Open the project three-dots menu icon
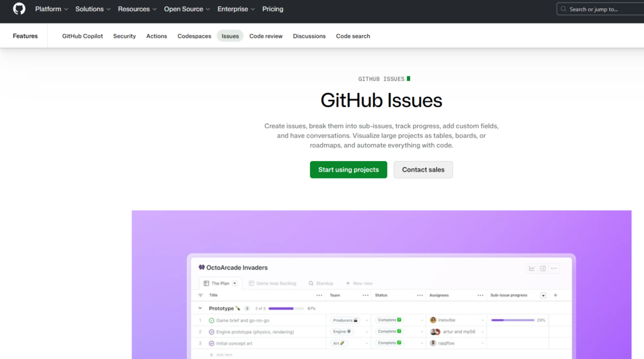 coord(554,268)
